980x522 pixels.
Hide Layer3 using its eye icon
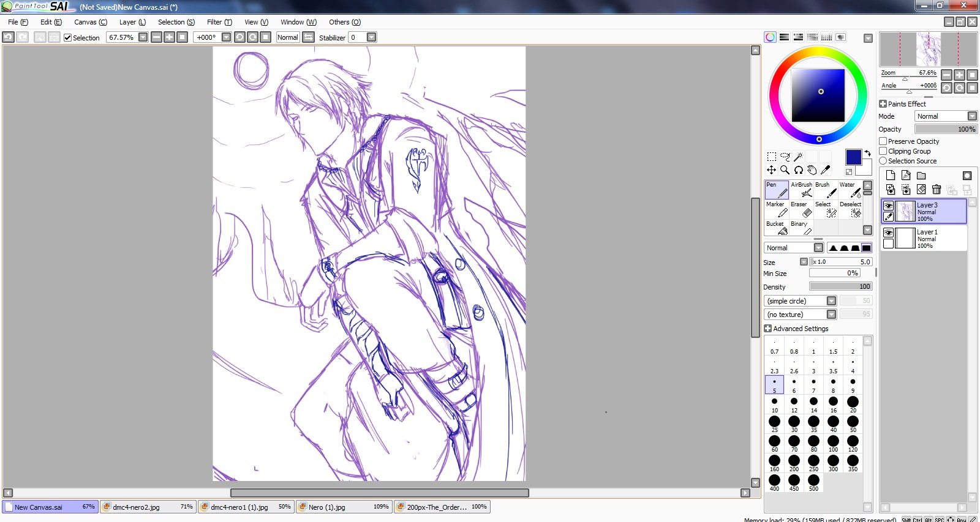(888, 206)
